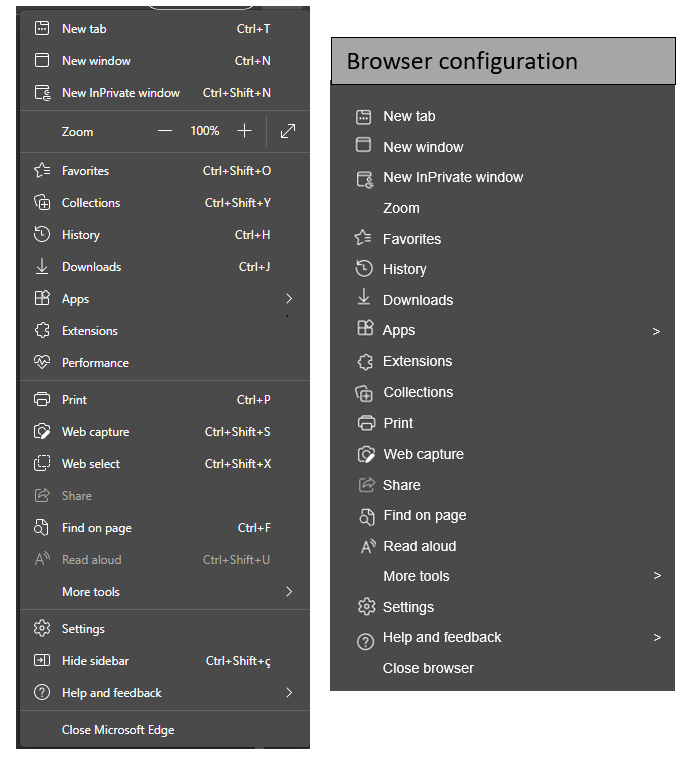Expand Help and feedback arrow in configuration panel

(657, 637)
